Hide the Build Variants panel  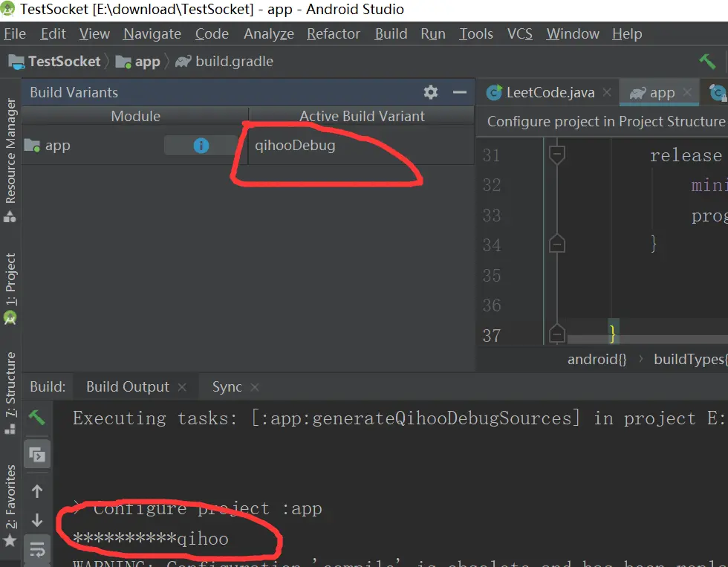(460, 92)
